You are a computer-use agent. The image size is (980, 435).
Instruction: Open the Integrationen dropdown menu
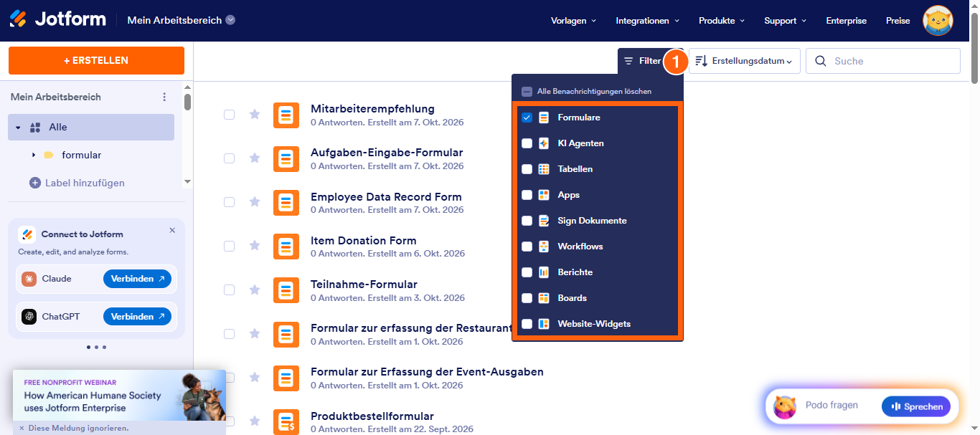point(648,21)
